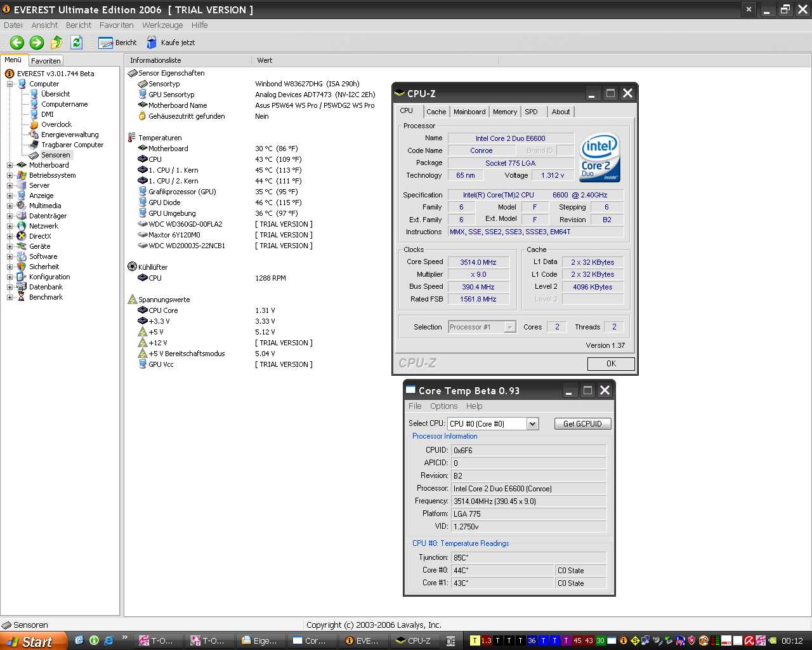Screen dimensions: 812x650
Task: Click the Spannungswerte warning icon
Action: click(x=132, y=300)
